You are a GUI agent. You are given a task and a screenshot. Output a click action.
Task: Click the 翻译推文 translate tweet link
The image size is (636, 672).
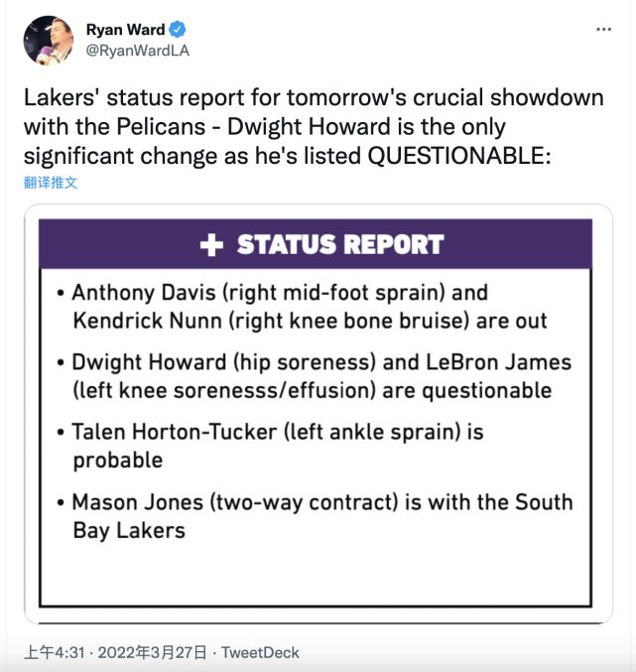51,183
